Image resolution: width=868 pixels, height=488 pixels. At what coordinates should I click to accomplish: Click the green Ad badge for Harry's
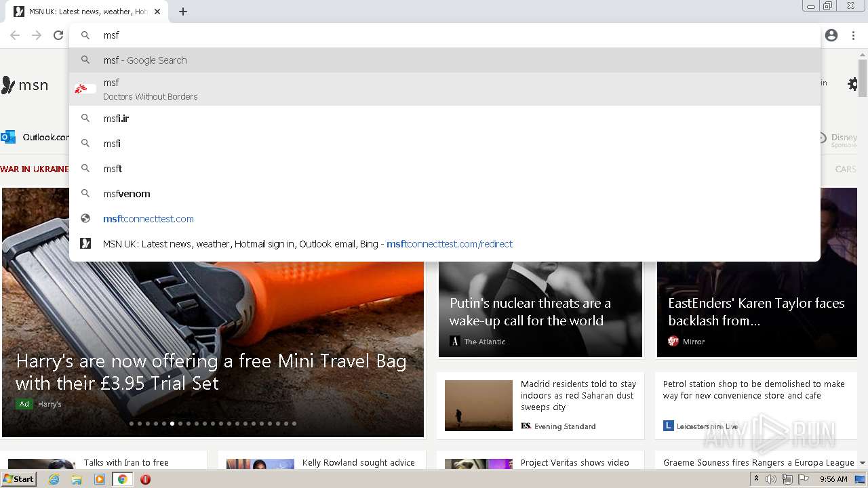click(x=24, y=404)
